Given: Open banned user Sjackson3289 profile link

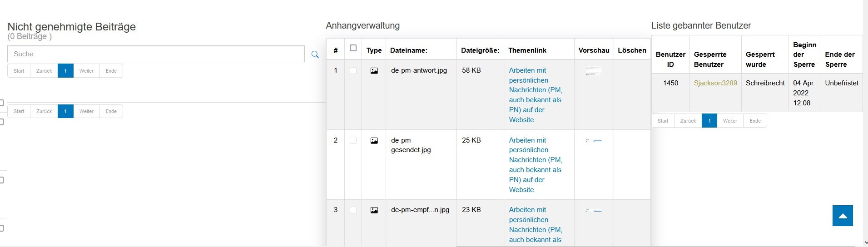Looking at the screenshot, I should click(715, 83).
